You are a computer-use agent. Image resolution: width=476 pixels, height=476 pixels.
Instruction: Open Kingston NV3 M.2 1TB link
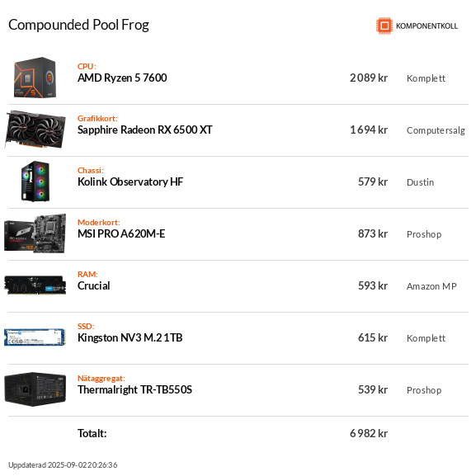130,337
